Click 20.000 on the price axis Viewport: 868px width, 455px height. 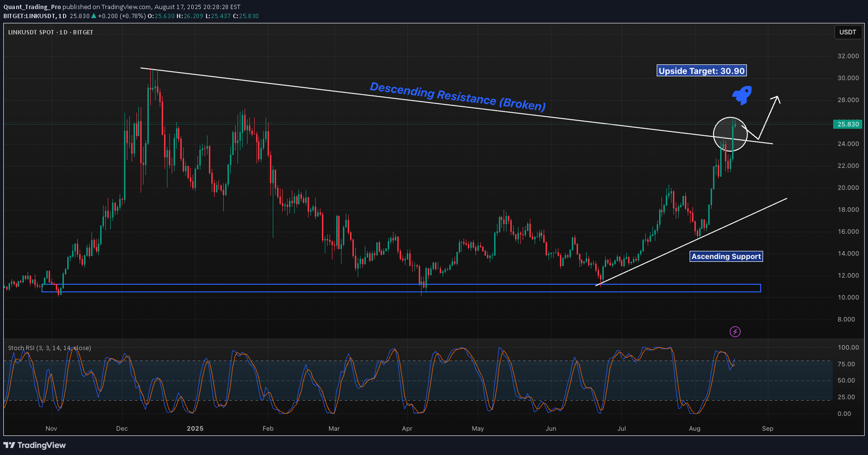(848, 187)
